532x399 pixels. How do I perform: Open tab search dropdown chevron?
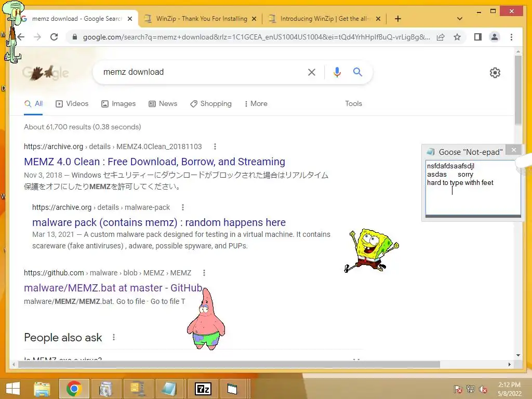pos(460,19)
